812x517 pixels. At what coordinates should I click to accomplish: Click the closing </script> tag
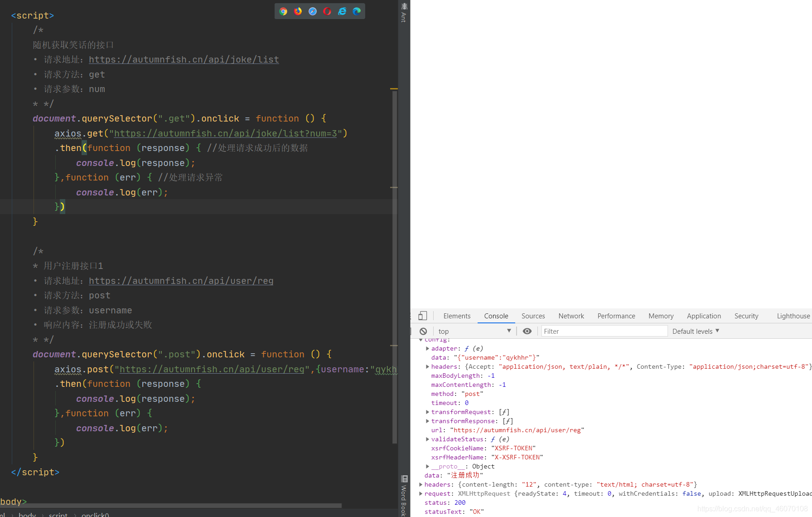click(35, 472)
